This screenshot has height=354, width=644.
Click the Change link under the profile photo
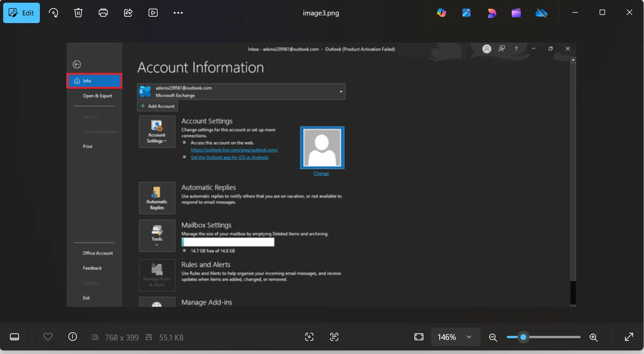coord(321,174)
